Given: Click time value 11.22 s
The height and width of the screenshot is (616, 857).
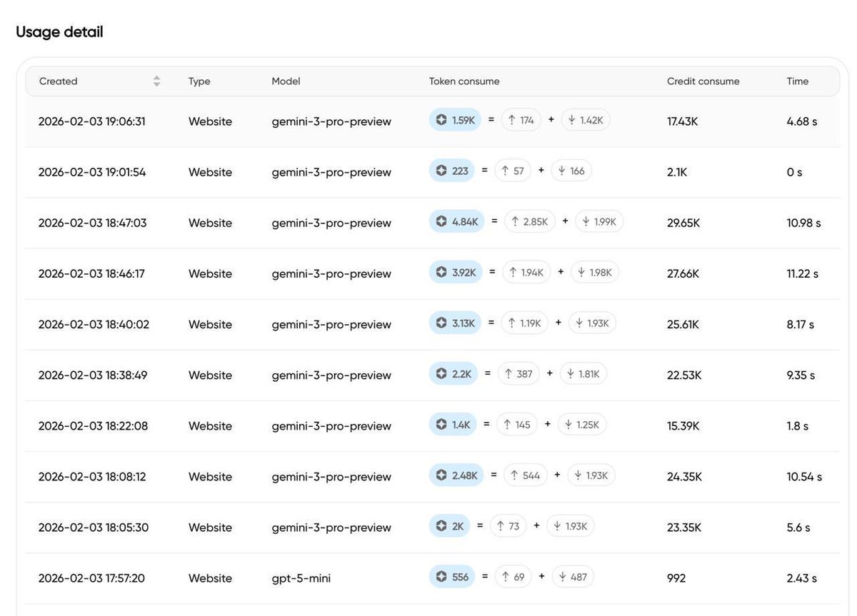Looking at the screenshot, I should (x=803, y=273).
